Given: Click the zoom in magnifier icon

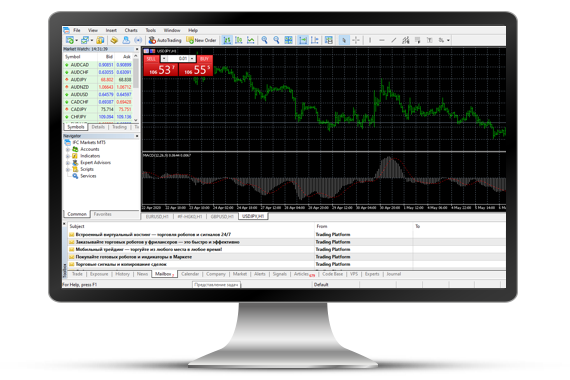Looking at the screenshot, I should [x=265, y=40].
